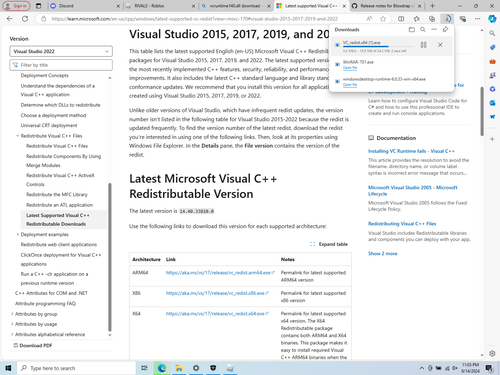Viewport: 500px width, 375px height.
Task: Click the Download PDF link
Action: (x=33, y=346)
